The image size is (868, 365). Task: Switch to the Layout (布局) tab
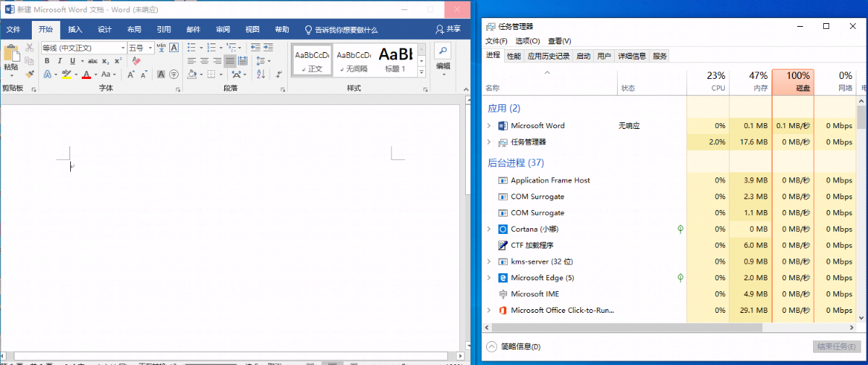[135, 30]
